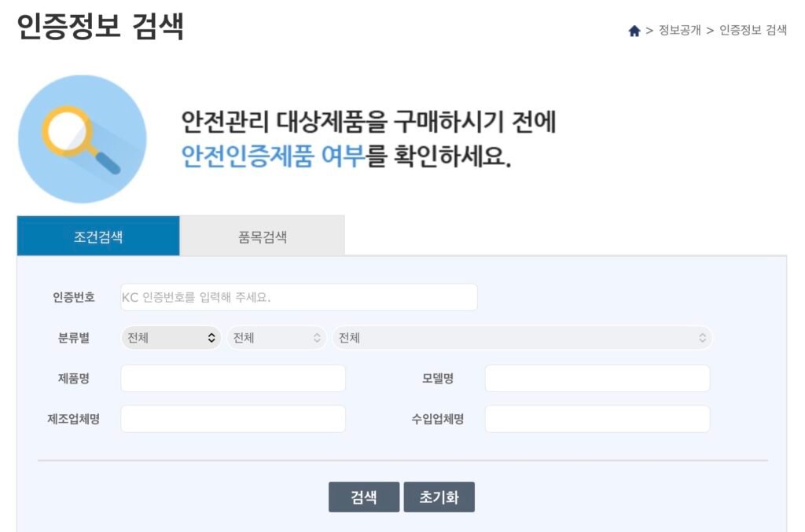Open the second 전체 dropdown
Screen dimensions: 805x532
coord(276,337)
